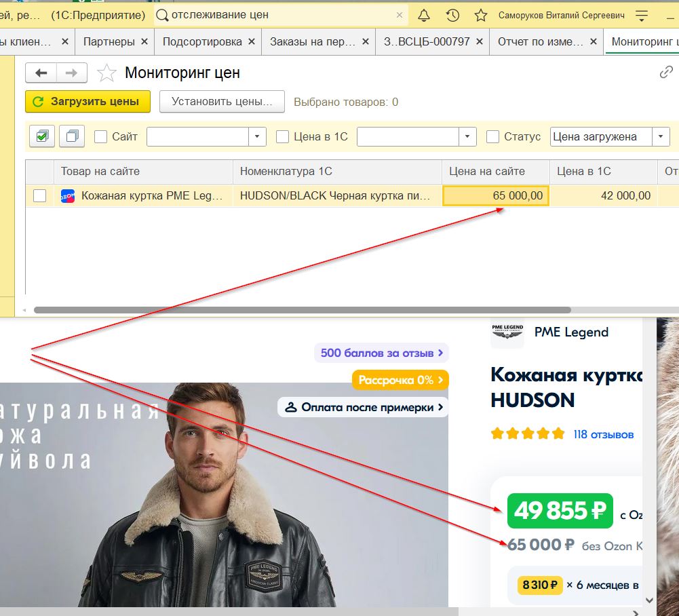
Task: Open favorites star in top bar
Action: point(481,16)
